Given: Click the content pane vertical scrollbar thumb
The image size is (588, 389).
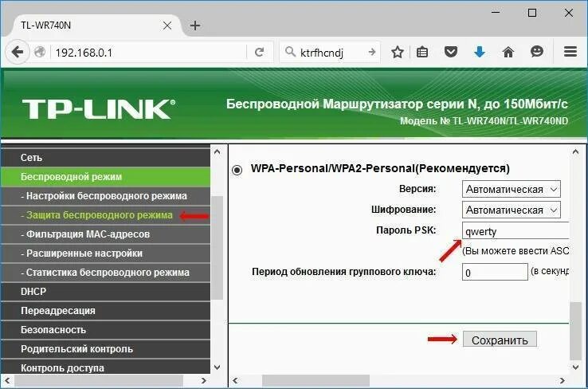Looking at the screenshot, I should tap(575, 331).
